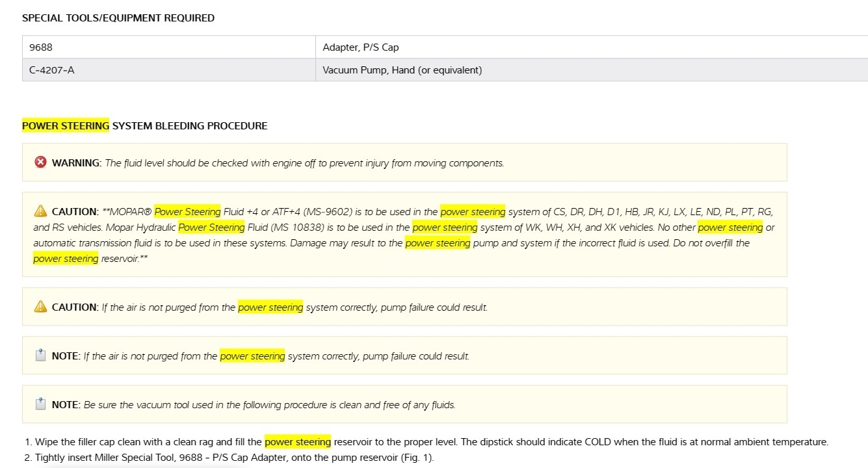Click the sentence "Be sure the vacuum tool..."
This screenshot has width=868, height=468.
269,405
